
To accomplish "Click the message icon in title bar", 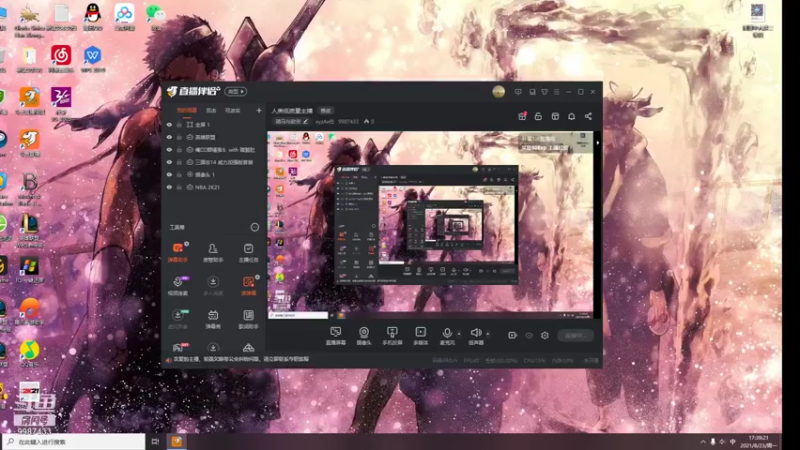I will tap(518, 92).
